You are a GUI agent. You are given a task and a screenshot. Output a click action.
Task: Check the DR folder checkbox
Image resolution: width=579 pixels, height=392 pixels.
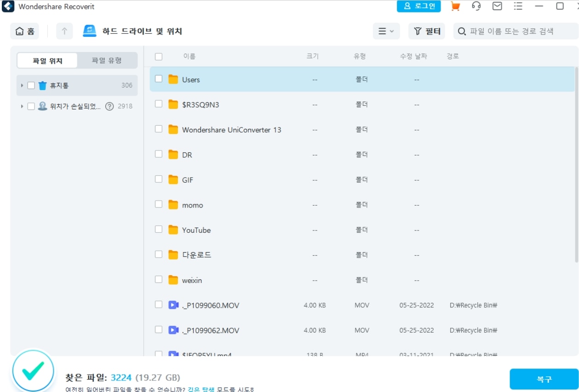(159, 154)
